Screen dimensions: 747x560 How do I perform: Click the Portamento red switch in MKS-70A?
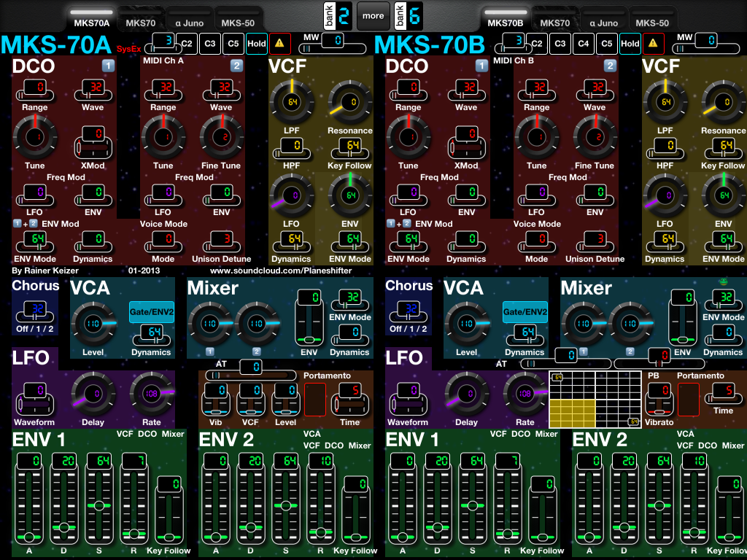[x=315, y=399]
